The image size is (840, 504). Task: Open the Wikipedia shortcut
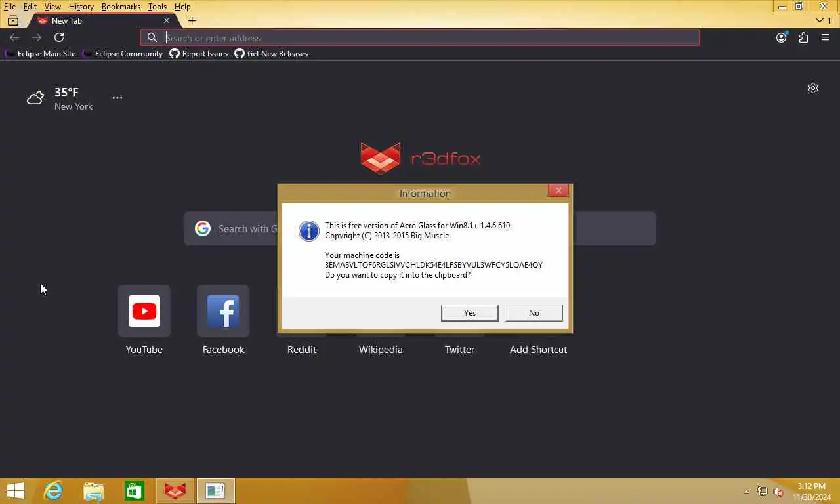pos(381,349)
